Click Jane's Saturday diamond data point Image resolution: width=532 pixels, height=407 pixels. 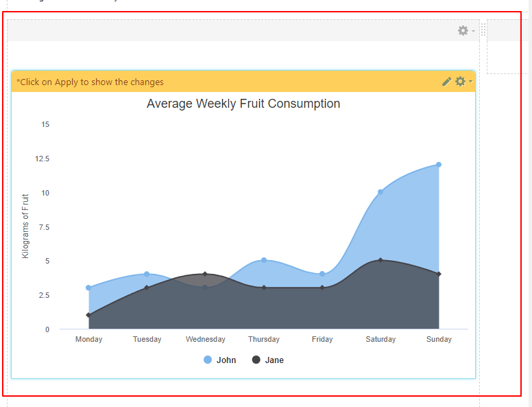pyautogui.click(x=380, y=260)
